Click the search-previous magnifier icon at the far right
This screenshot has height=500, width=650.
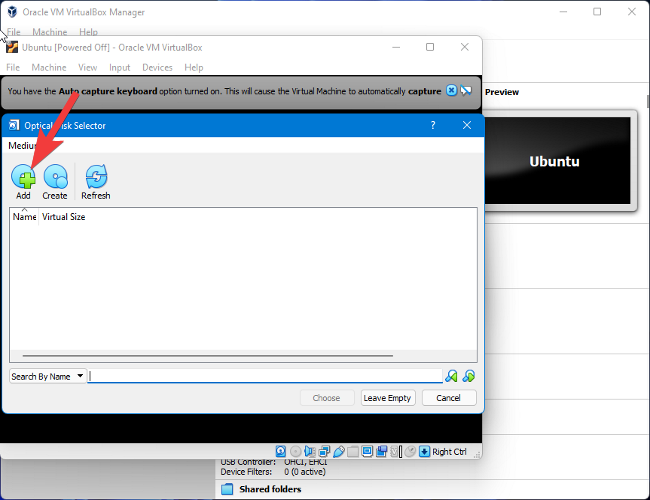point(468,376)
